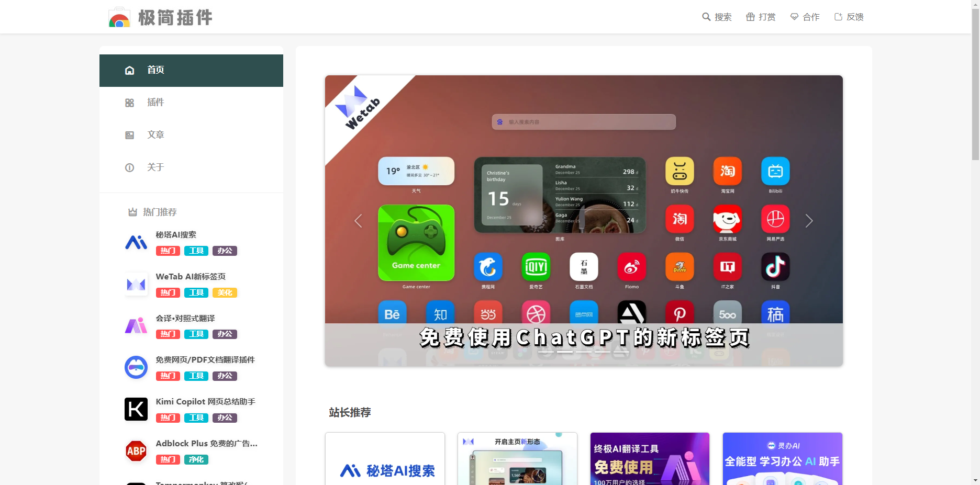The image size is (980, 485).
Task: Click the 热门 tag under WeTab AI新标签页
Action: [x=168, y=293]
